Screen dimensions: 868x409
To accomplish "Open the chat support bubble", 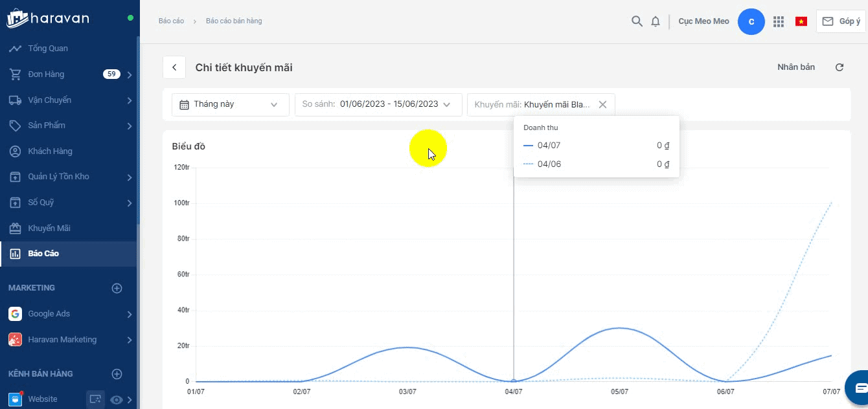I will pos(859,387).
